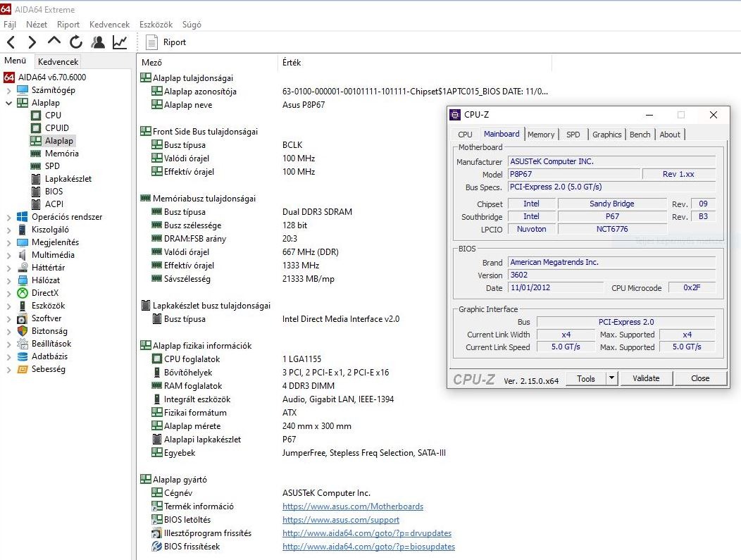Click the Sebesség benchmark icon

click(x=23, y=370)
